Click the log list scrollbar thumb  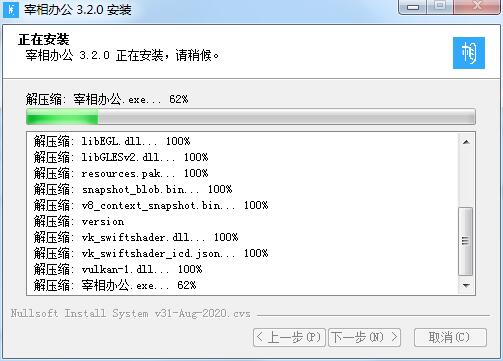click(466, 241)
